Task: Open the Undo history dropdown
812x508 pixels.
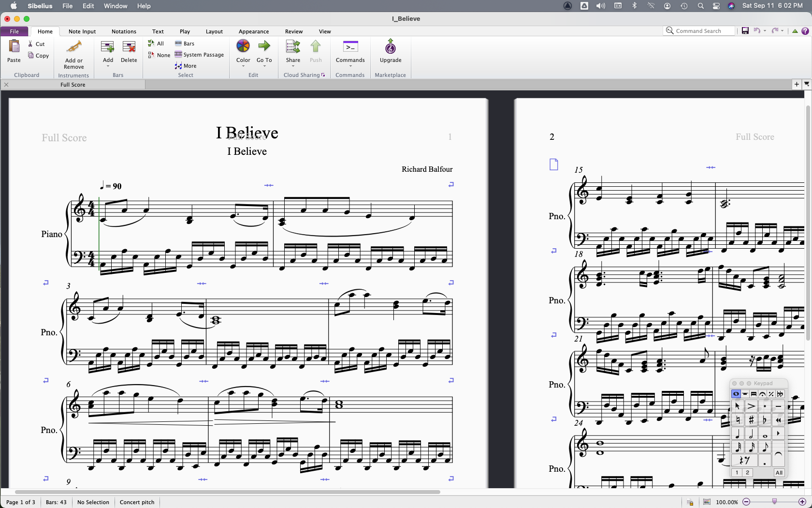Action: (x=765, y=31)
